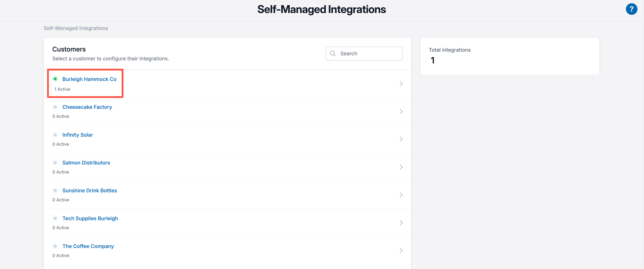Expand The Coffee Company row with its chevron
The width and height of the screenshot is (644, 269).
[x=401, y=250]
